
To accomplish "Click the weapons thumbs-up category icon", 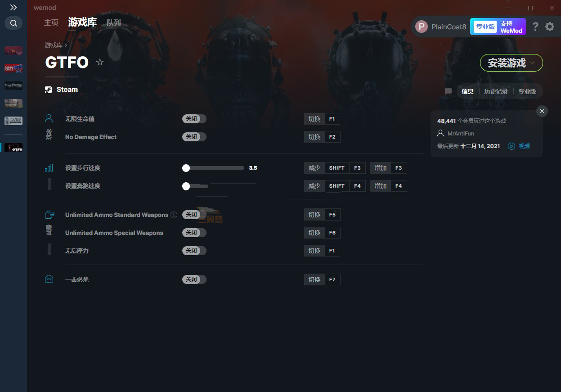I will (49, 215).
